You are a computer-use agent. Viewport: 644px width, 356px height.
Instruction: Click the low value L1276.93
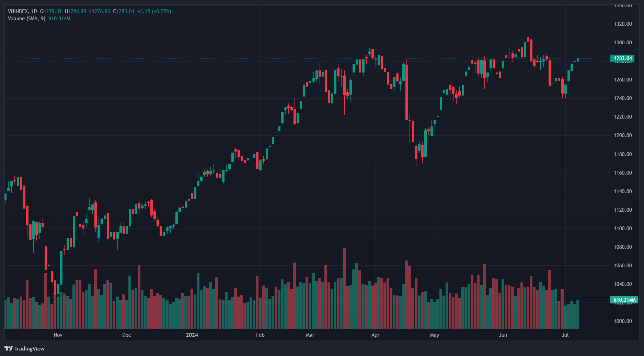[x=100, y=11]
